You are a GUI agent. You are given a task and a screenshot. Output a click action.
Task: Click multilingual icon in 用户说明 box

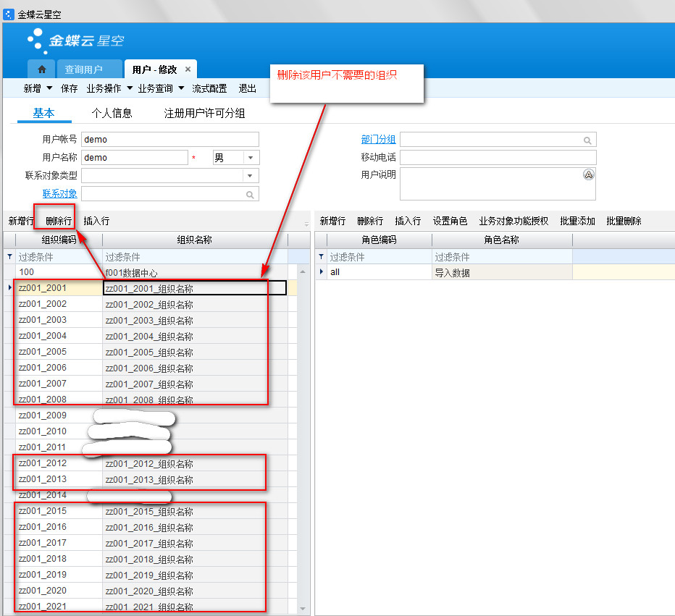(588, 175)
